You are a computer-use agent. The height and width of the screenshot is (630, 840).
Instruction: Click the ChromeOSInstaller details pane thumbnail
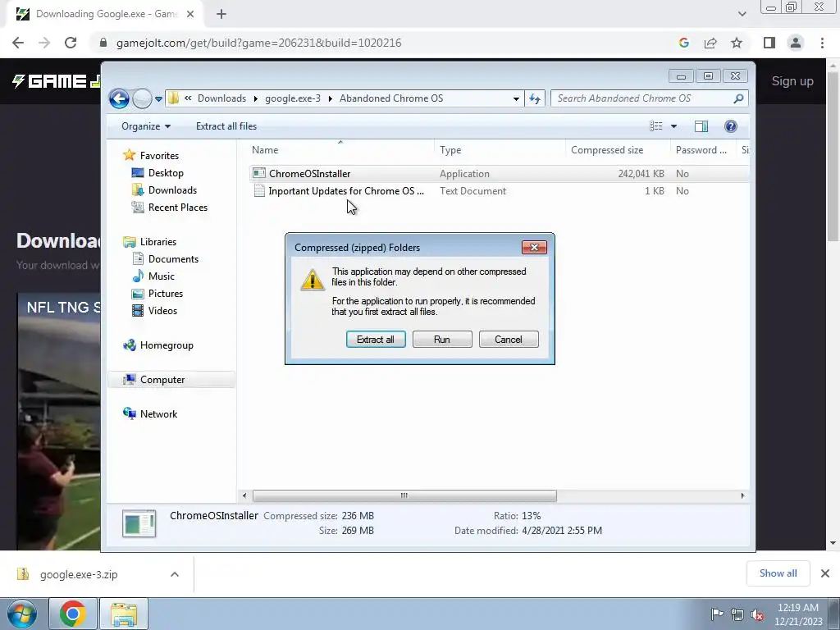click(139, 523)
